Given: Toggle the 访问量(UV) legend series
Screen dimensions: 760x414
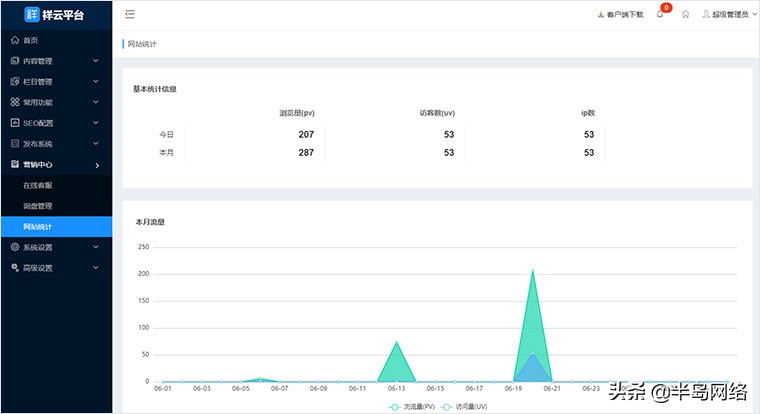Looking at the screenshot, I should 464,407.
